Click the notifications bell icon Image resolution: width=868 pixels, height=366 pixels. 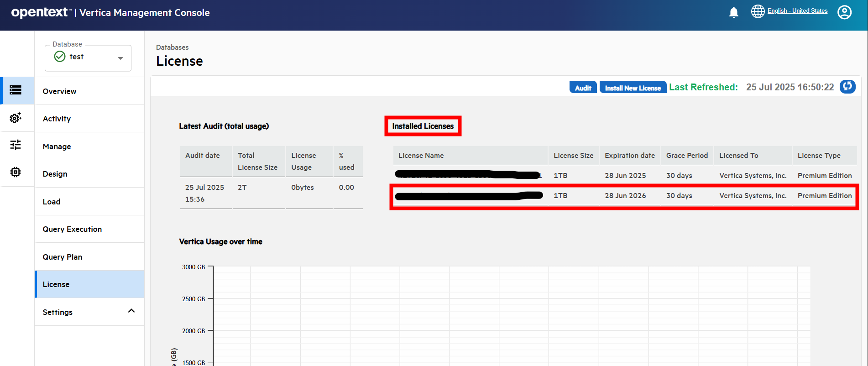(733, 12)
